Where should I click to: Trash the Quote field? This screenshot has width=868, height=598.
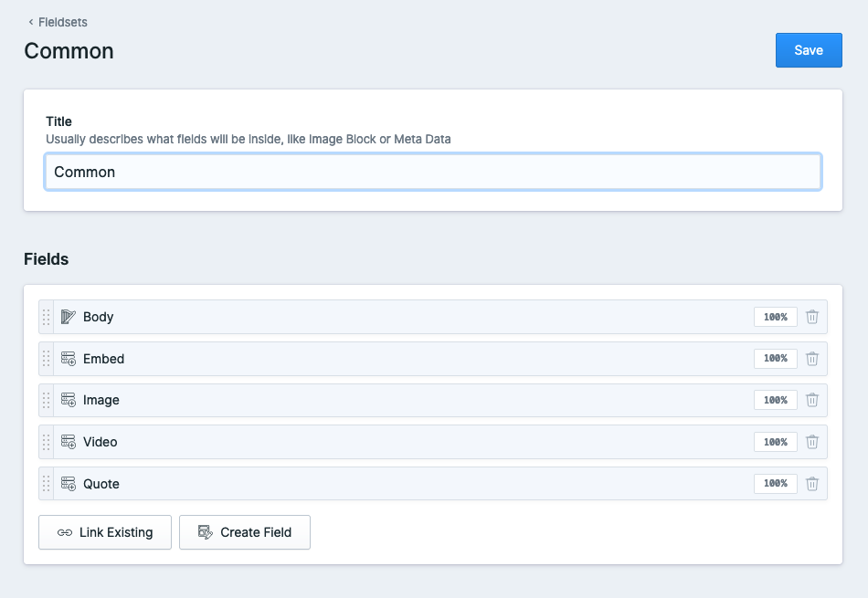812,484
